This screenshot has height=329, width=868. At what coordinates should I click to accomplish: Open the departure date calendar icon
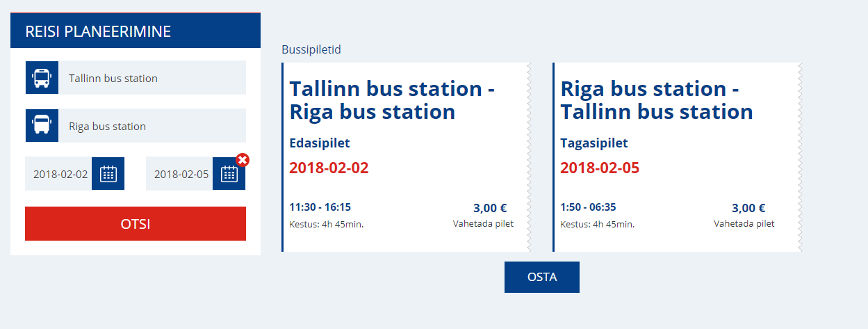click(x=108, y=173)
